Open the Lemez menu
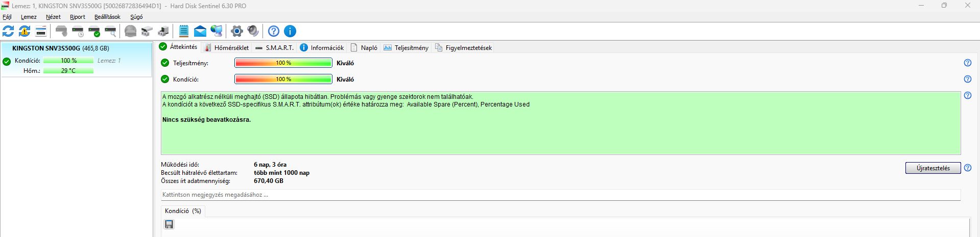Image resolution: width=980 pixels, height=237 pixels. pos(29,17)
